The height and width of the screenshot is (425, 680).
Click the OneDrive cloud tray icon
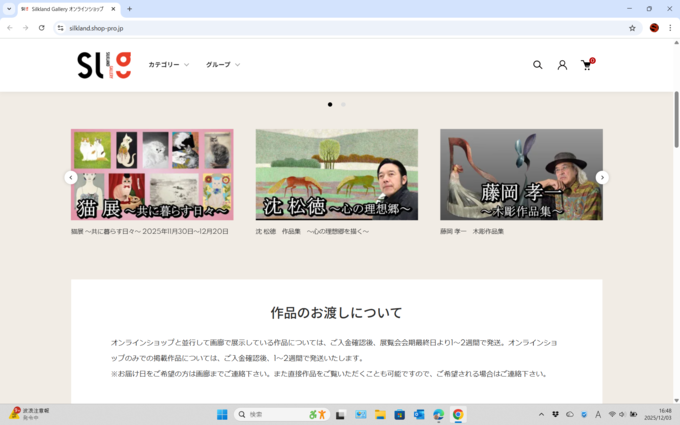coord(570,415)
